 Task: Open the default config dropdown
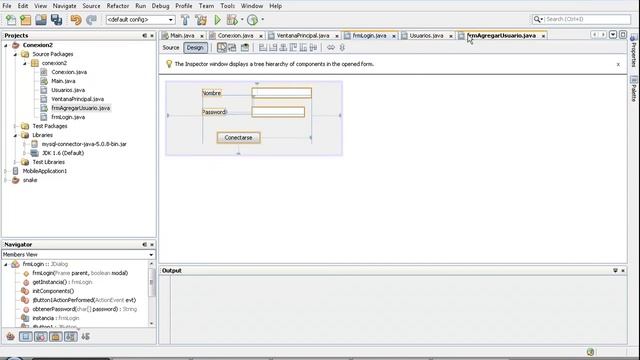(x=171, y=20)
